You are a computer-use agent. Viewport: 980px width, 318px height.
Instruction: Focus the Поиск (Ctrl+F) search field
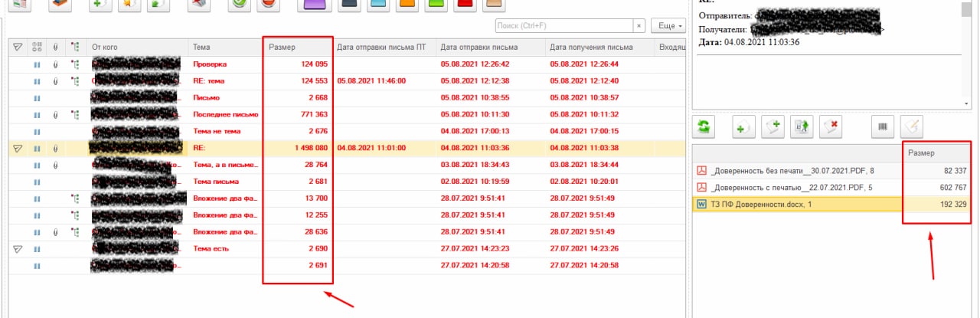click(563, 26)
